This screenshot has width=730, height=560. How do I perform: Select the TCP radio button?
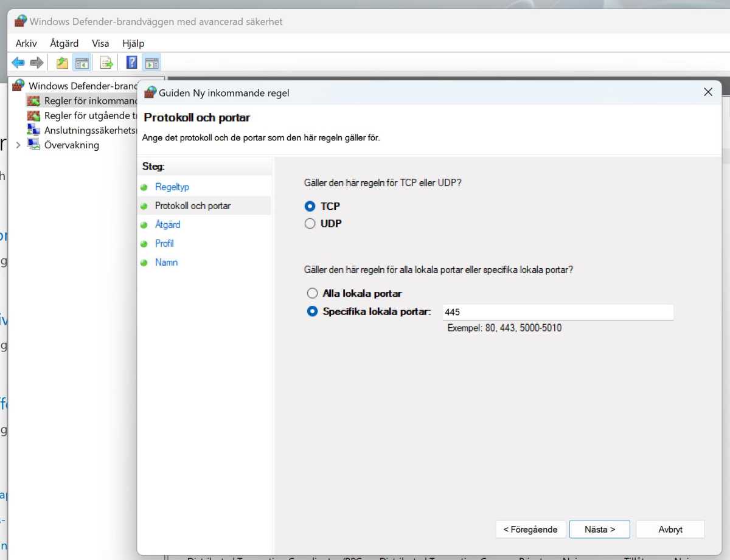tap(310, 207)
